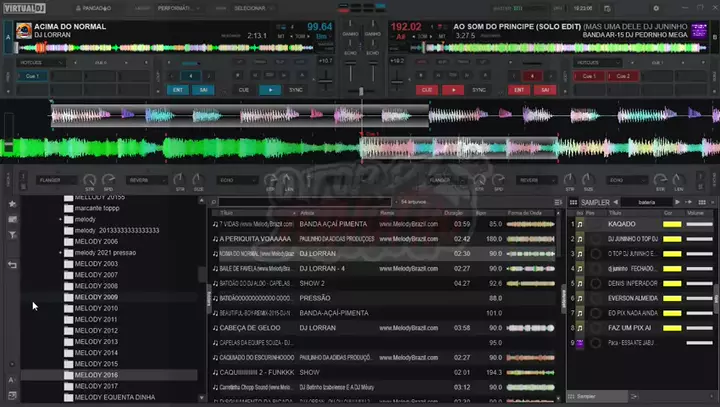This screenshot has height=407, width=720.
Task: Sort the list by Título column header
Action: 226,213
